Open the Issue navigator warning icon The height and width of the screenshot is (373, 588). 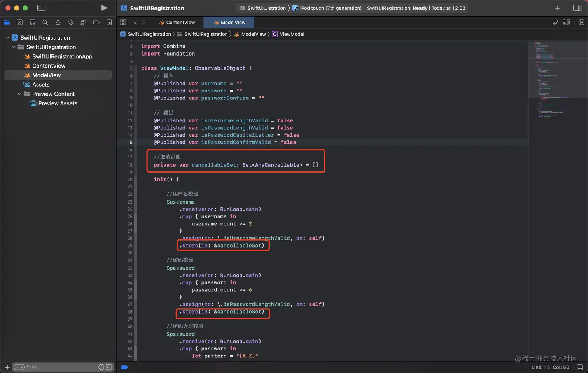[x=58, y=23]
